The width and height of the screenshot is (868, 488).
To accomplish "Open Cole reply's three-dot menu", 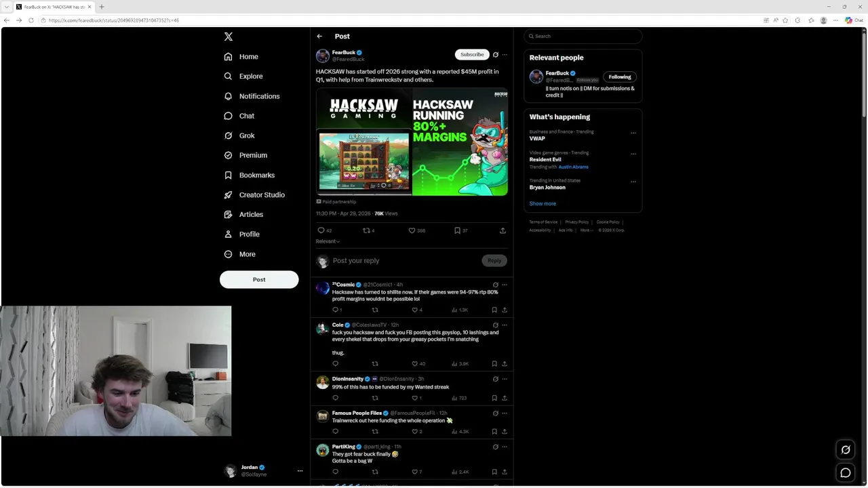I will click(505, 325).
